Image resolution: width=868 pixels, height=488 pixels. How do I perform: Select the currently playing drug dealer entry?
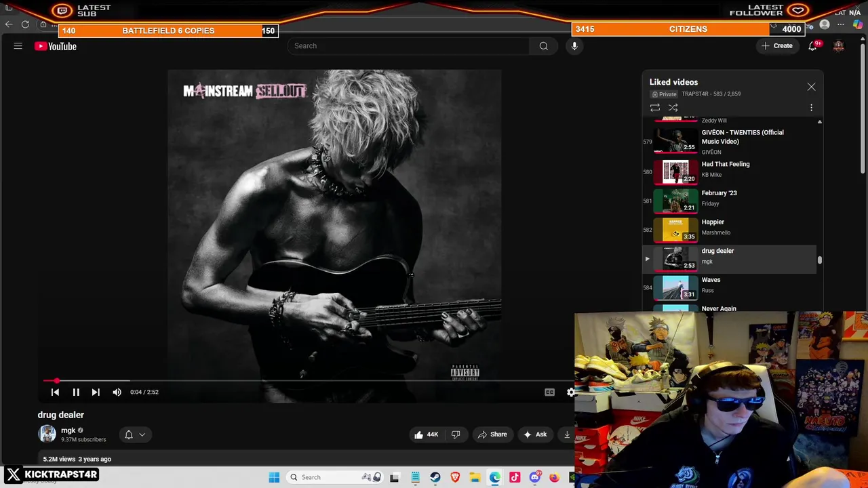[x=729, y=258]
